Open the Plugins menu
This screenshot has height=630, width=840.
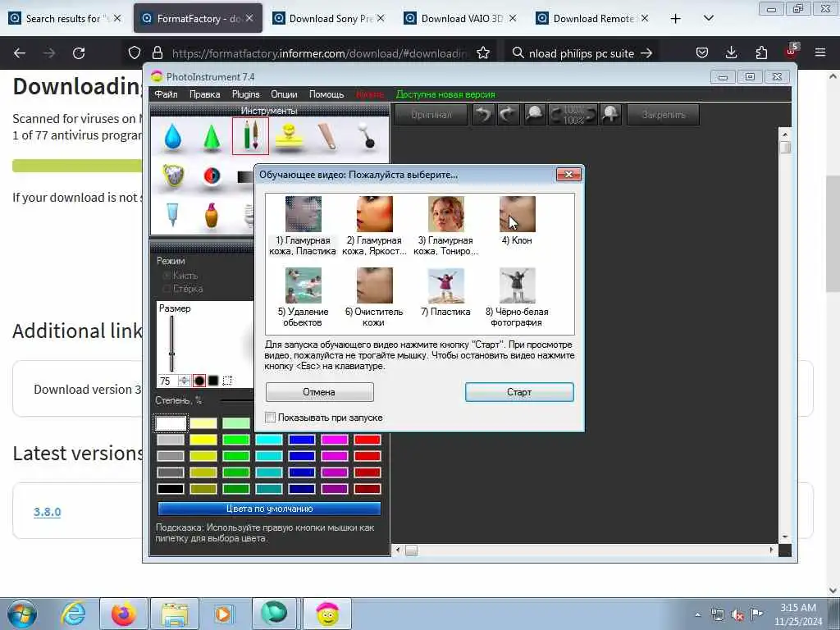pyautogui.click(x=245, y=94)
